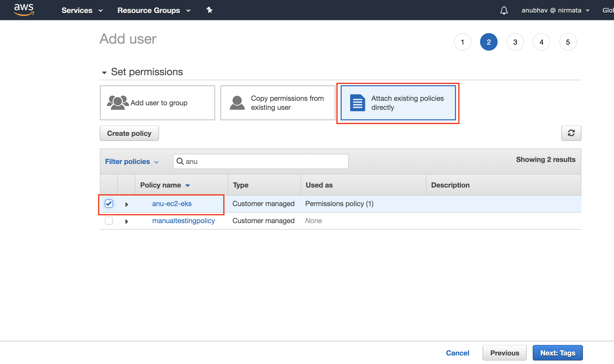
Task: Choose Add user to group option
Action: click(158, 103)
